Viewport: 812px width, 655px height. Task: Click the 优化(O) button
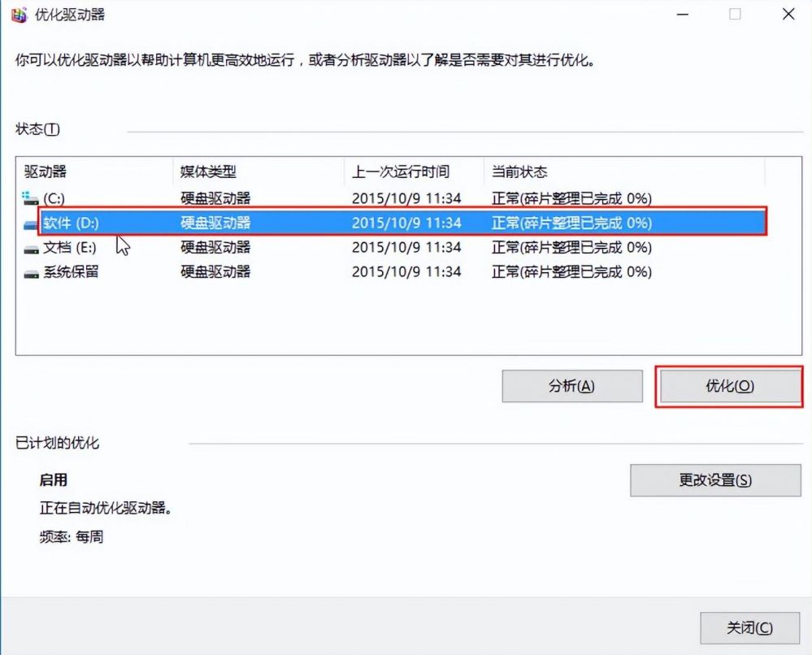[729, 386]
